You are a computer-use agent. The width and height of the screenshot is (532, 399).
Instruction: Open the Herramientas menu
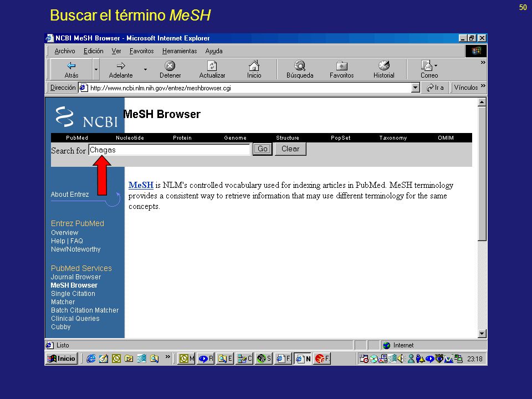[x=180, y=51]
